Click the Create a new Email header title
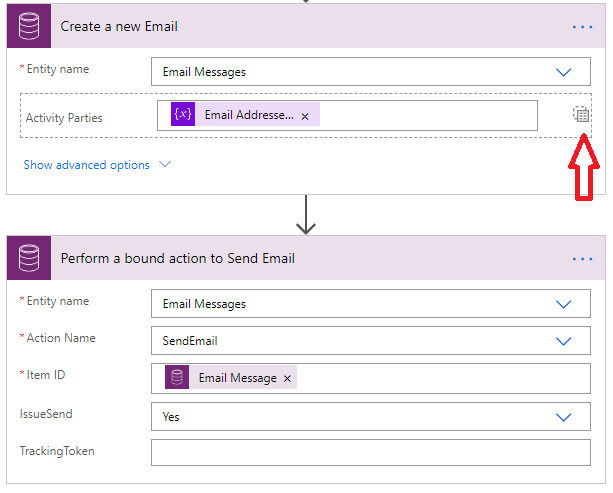Viewport: 613px width, 493px height. pyautogui.click(x=119, y=26)
